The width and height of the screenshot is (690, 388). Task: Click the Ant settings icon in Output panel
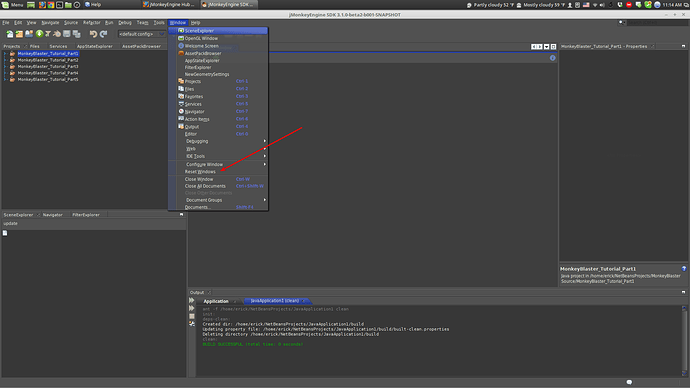(x=191, y=324)
